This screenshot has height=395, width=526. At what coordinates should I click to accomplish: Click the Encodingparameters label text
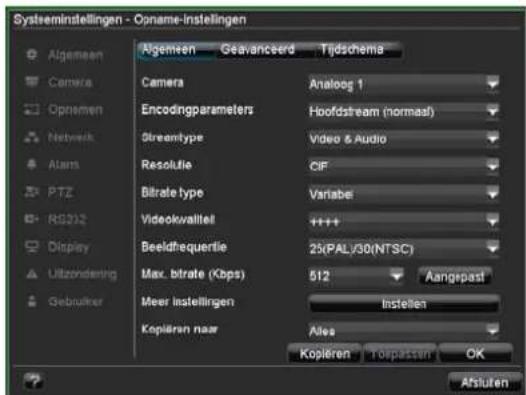pyautogui.click(x=197, y=110)
